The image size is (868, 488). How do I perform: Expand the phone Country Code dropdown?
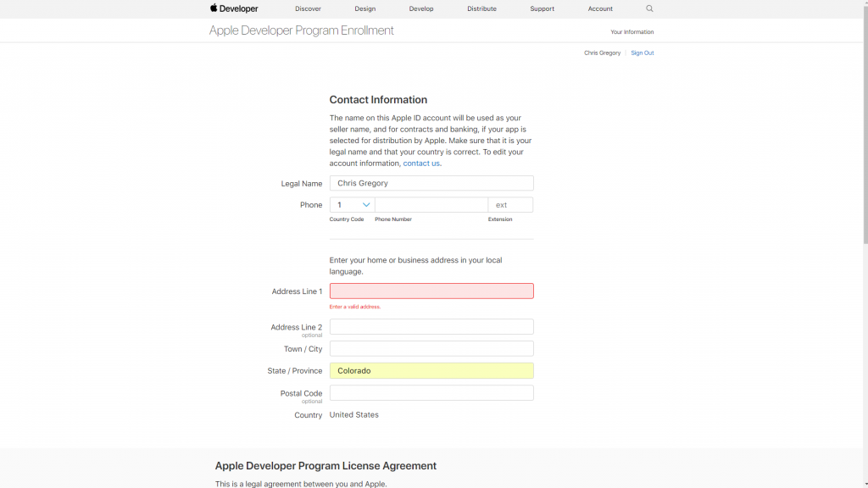tap(352, 205)
